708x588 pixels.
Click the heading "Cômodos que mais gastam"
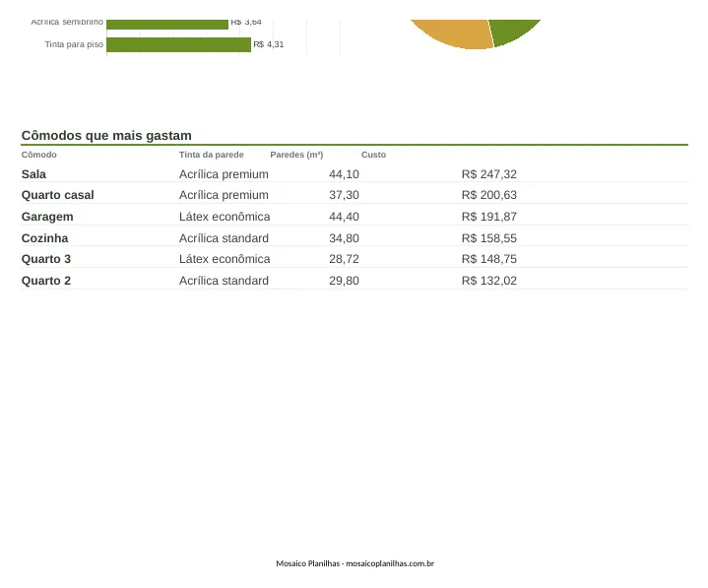106,136
